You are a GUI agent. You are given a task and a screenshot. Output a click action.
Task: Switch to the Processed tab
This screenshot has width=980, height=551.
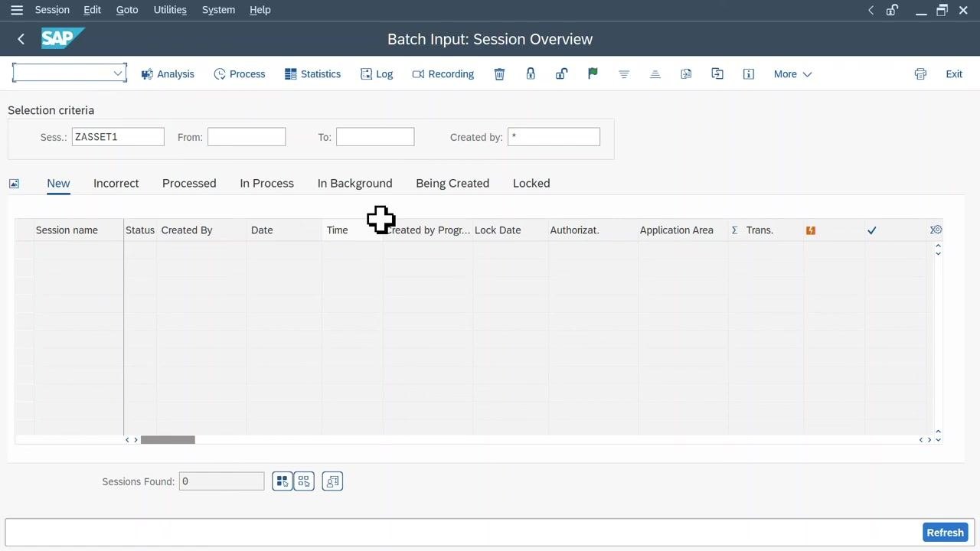click(x=189, y=184)
